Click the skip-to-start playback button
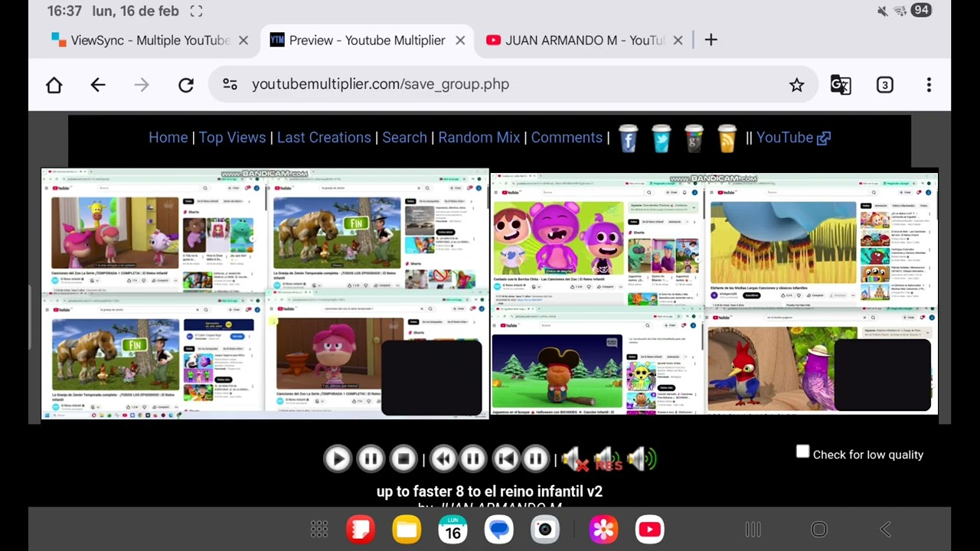The image size is (980, 551). pos(505,458)
